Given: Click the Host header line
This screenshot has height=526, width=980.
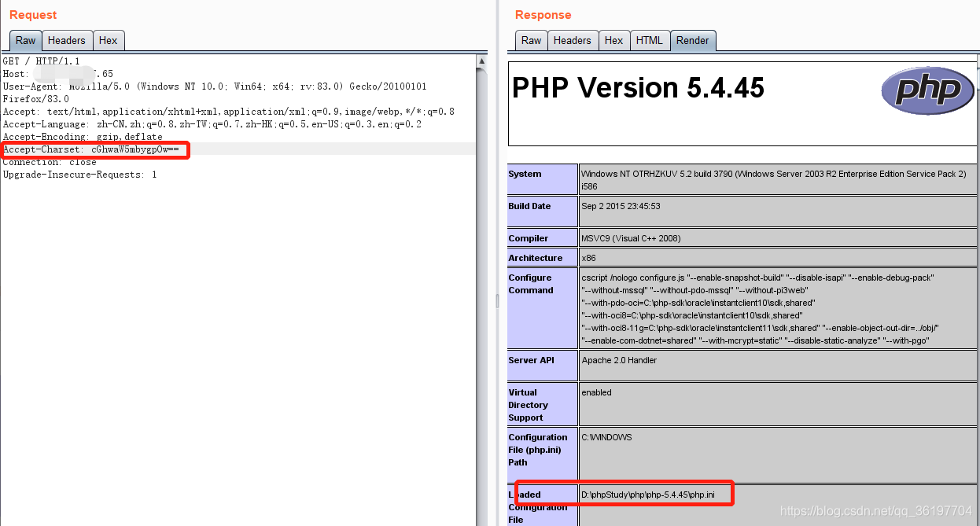Looking at the screenshot, I should tap(58, 74).
